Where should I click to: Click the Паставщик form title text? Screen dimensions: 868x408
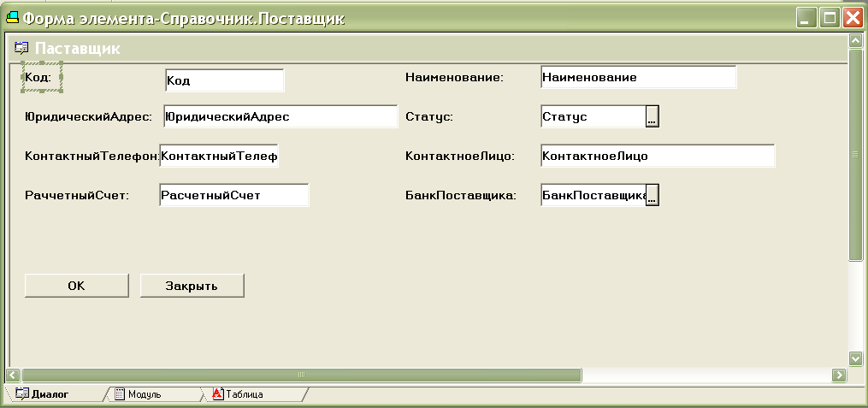coord(78,49)
